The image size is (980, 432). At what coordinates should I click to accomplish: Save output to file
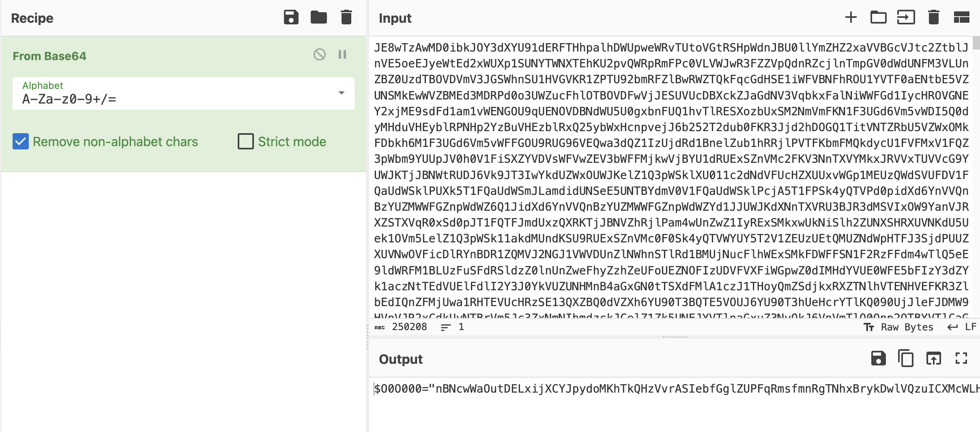878,359
